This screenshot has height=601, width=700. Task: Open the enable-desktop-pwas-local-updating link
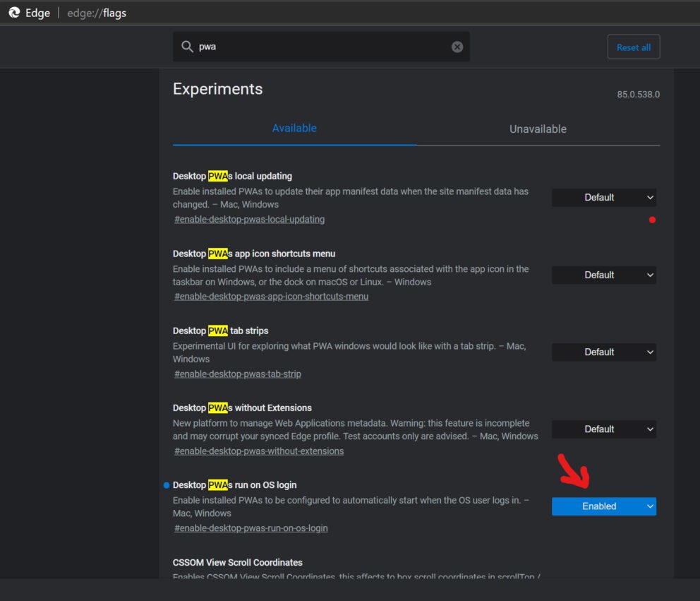click(248, 219)
